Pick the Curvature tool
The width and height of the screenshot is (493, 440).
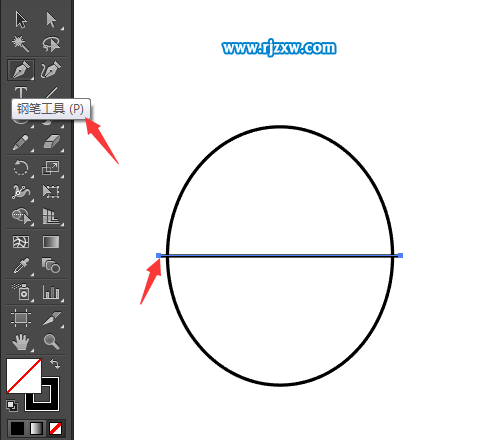tap(51, 70)
